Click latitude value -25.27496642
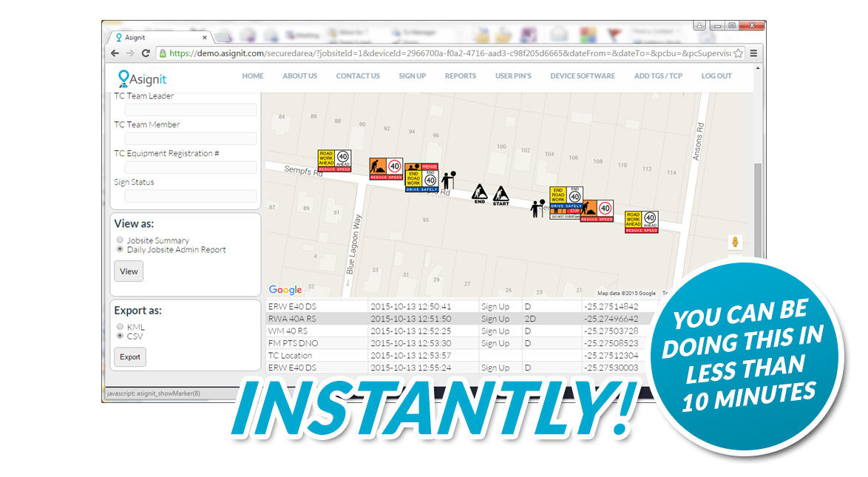This screenshot has width=868, height=477. point(611,319)
